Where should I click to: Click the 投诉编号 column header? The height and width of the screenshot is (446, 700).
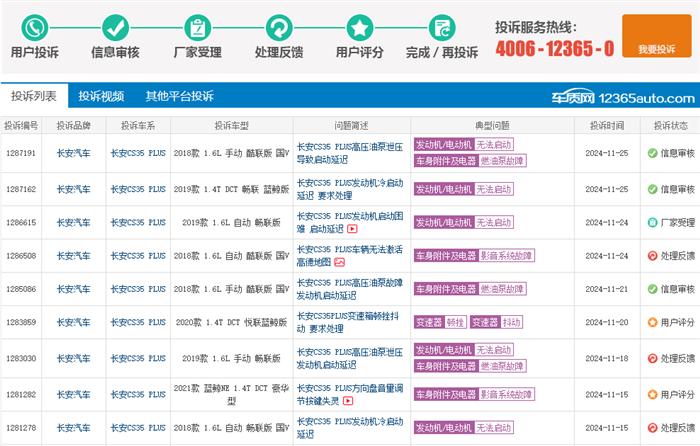21,125
